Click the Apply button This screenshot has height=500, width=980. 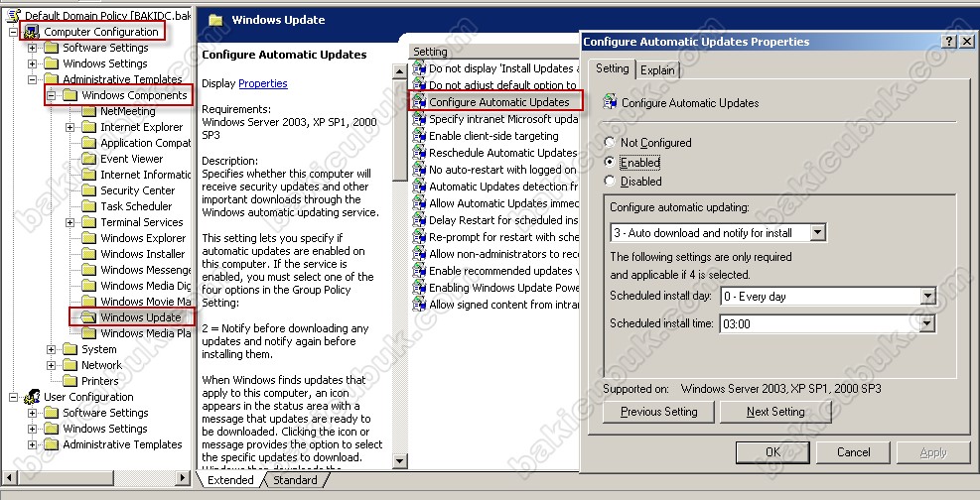[x=933, y=452]
